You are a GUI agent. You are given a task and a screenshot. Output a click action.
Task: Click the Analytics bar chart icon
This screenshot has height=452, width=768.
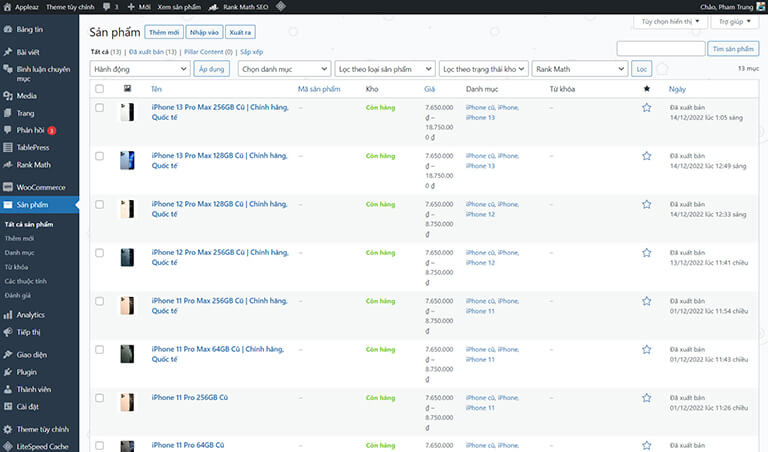coord(8,315)
